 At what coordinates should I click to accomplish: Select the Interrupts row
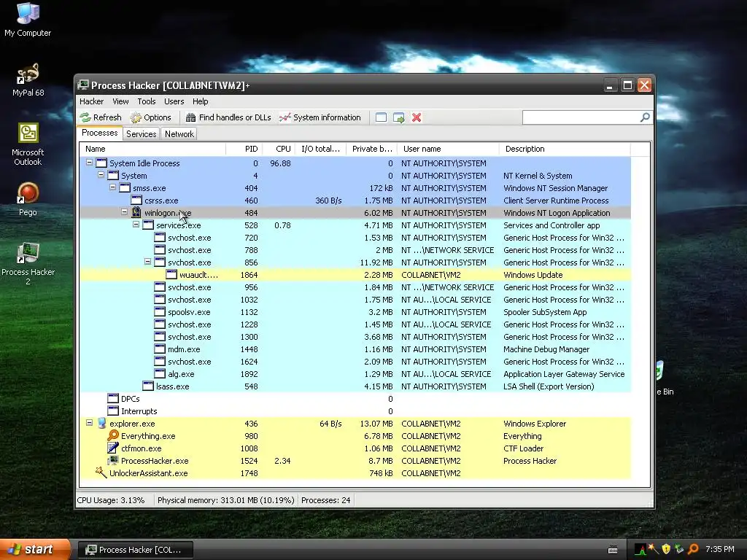coord(355,411)
